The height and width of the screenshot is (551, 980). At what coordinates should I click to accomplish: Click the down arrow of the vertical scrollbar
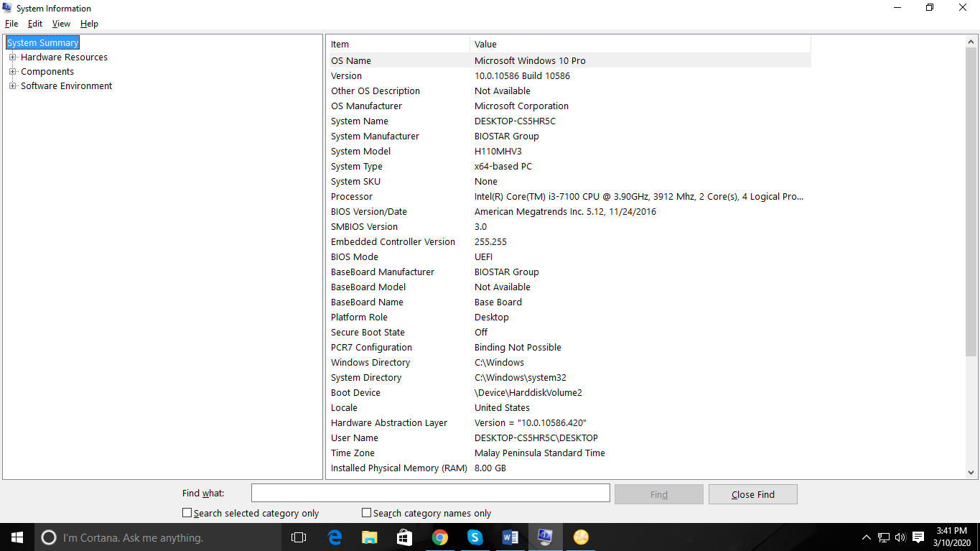[971, 473]
